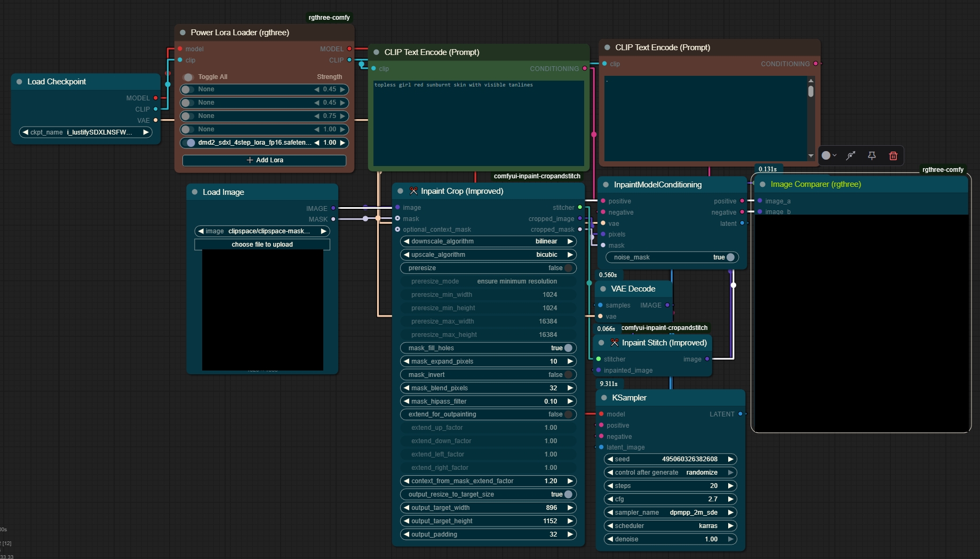
Task: Open sampler_name dpmpp_2m_sde dropdown
Action: pyautogui.click(x=671, y=513)
